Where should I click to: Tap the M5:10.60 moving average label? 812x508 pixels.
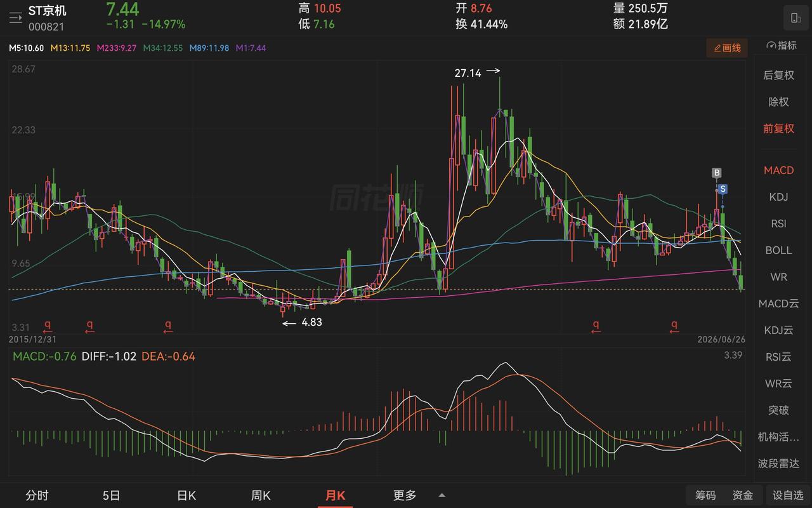(x=26, y=48)
